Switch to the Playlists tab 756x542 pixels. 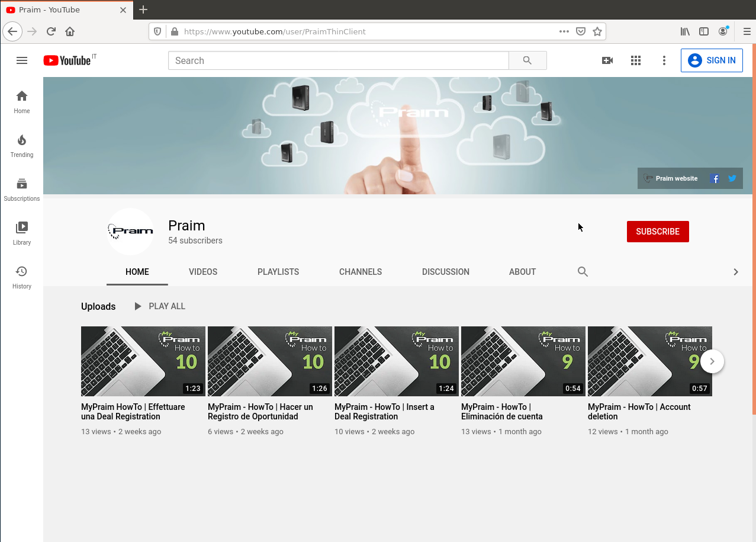coord(278,272)
